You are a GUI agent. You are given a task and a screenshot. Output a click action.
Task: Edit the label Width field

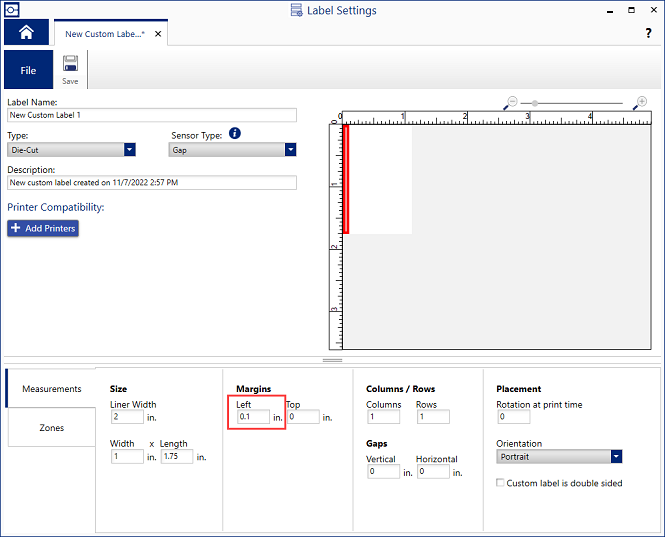coord(127,456)
